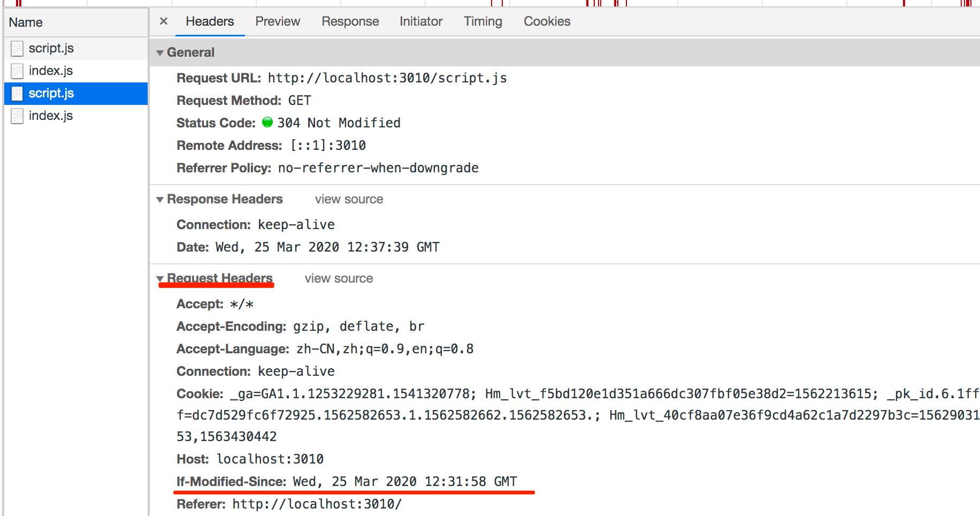Click the response Connection keep-alive value
The height and width of the screenshot is (516, 980).
click(x=296, y=225)
